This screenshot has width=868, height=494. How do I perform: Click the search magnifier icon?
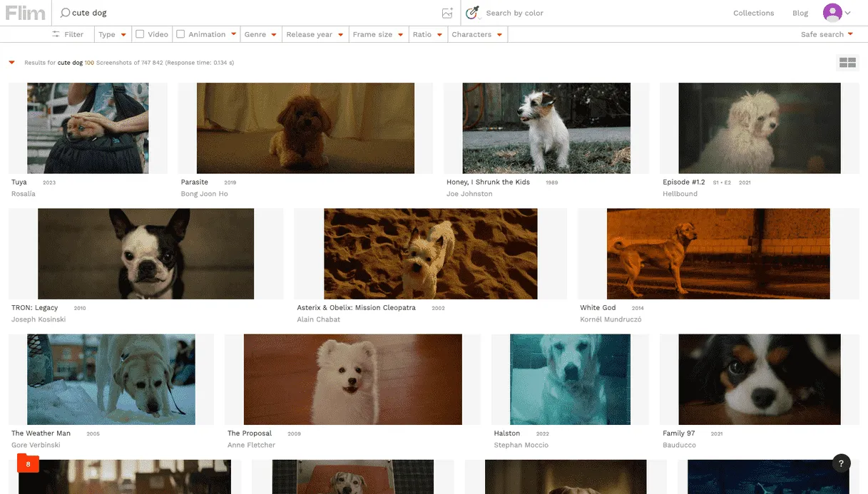coord(65,13)
